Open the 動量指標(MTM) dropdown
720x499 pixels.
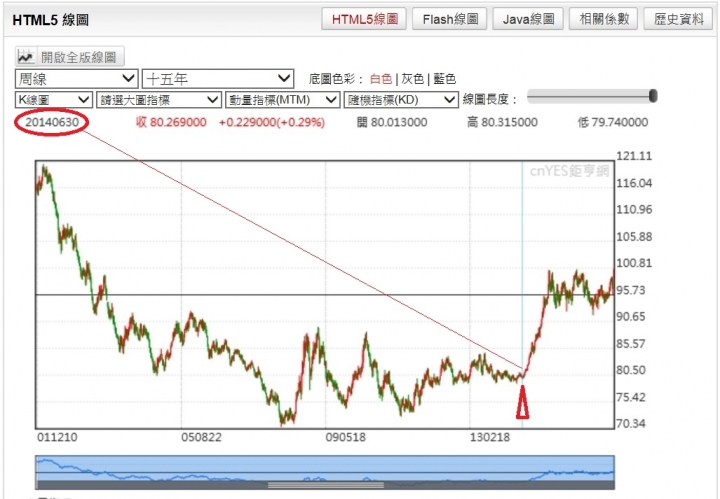pos(282,100)
